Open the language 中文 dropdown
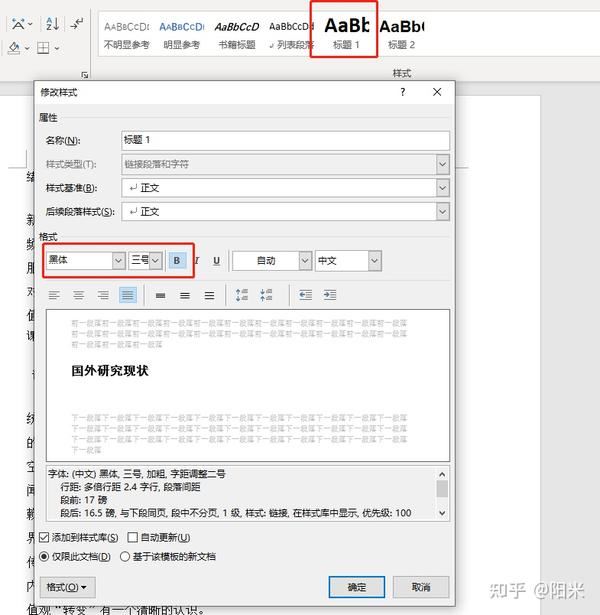 click(x=375, y=261)
